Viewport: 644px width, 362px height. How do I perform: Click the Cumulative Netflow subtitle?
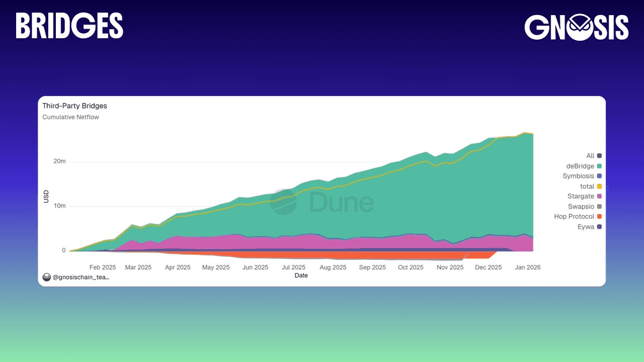71,117
